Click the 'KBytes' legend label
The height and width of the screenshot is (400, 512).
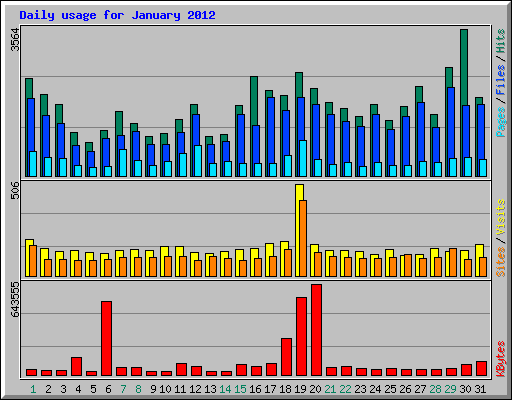[x=501, y=359]
